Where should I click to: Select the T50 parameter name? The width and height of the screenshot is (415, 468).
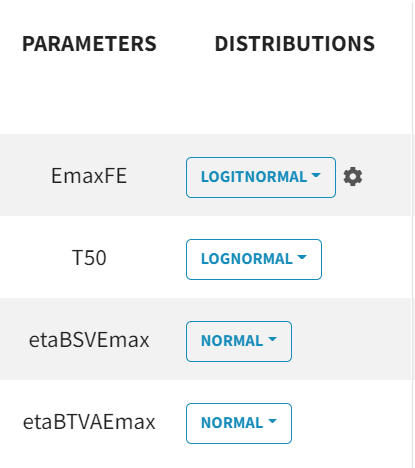pyautogui.click(x=89, y=258)
